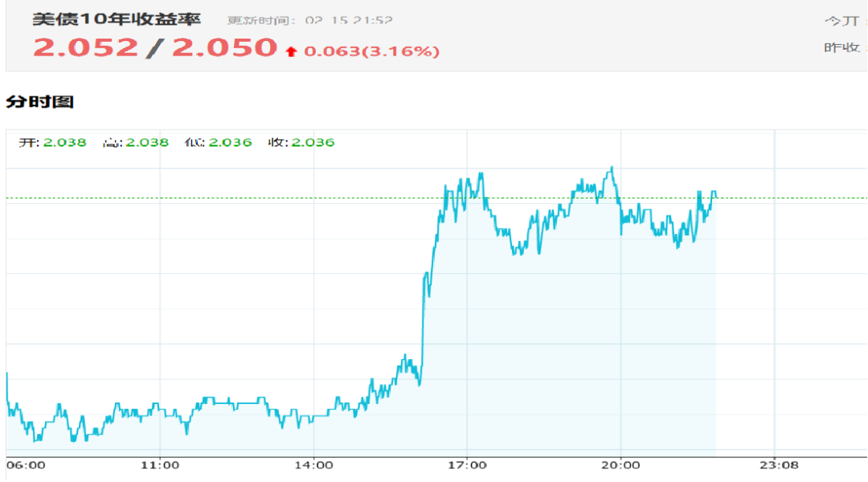Click the 昨收 label
Image resolution: width=868 pixels, height=482 pixels.
[842, 47]
